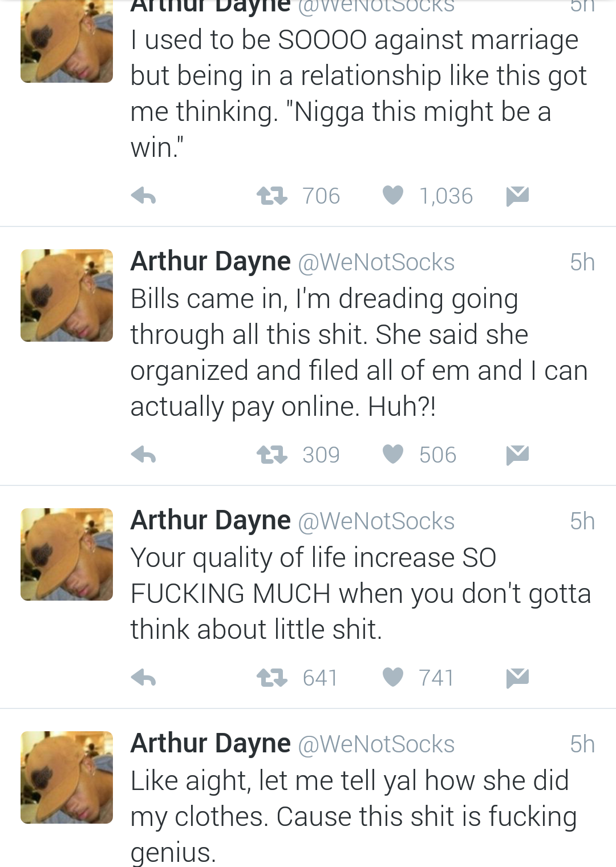Viewport: 616px width, 867px height.
Task: Reply to the 'against marriage' tweet
Action: (x=143, y=196)
